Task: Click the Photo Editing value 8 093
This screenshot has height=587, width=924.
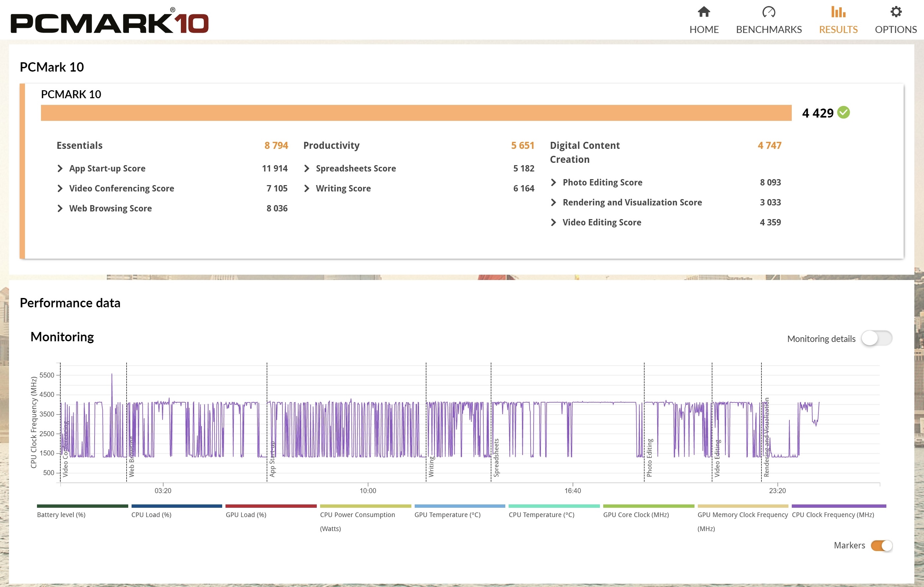Action: 770,182
